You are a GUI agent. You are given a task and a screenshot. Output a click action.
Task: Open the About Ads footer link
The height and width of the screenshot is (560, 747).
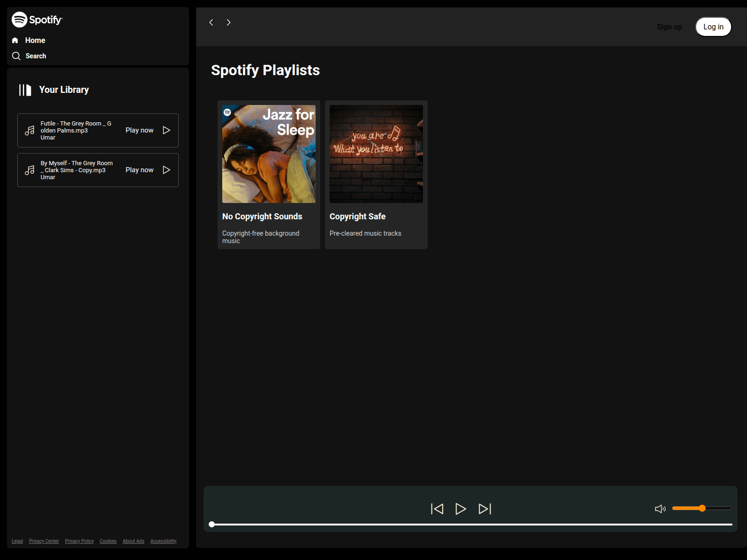click(134, 541)
